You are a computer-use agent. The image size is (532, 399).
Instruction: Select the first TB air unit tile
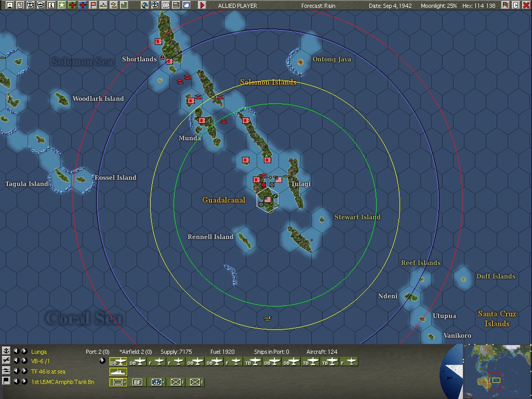(x=253, y=362)
